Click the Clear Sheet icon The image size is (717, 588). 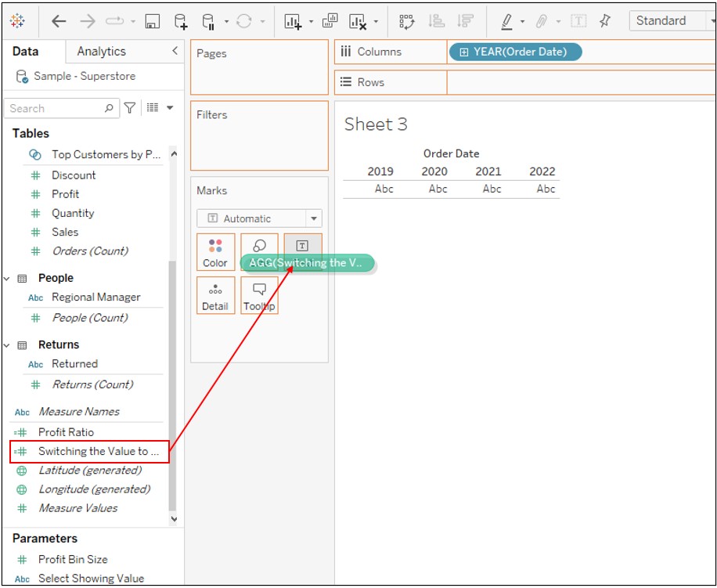point(358,21)
